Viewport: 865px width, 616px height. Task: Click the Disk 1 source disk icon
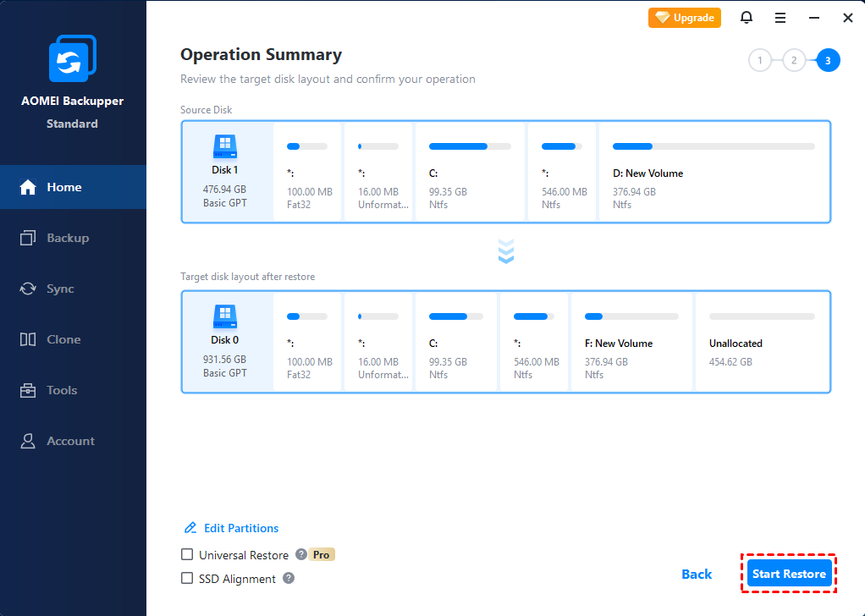[x=225, y=147]
